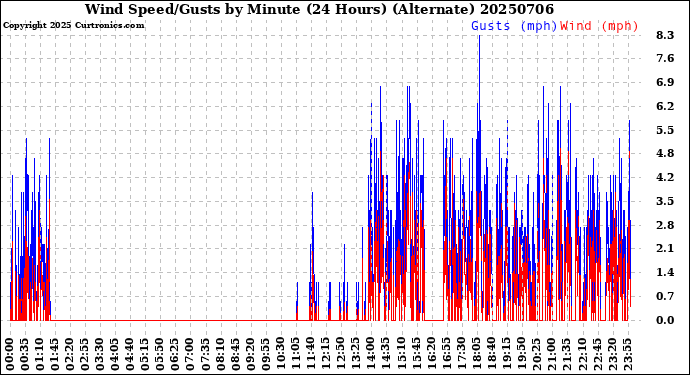
Task: Click the 11:05 time label
Action: click(x=296, y=354)
